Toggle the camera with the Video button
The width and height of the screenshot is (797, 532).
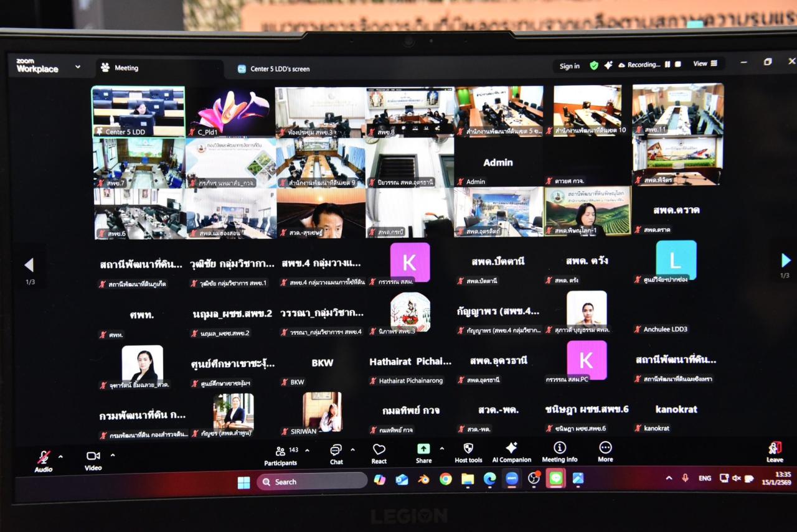click(93, 459)
